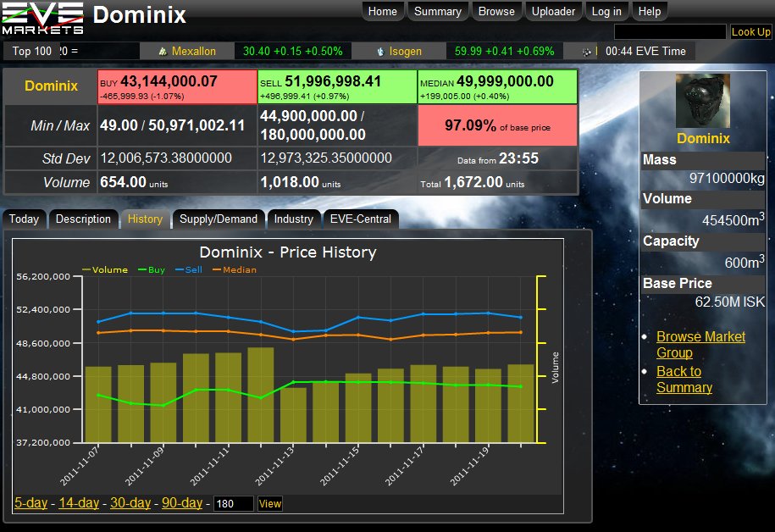Click the Mexallon mineral icon in ticker

click(163, 52)
